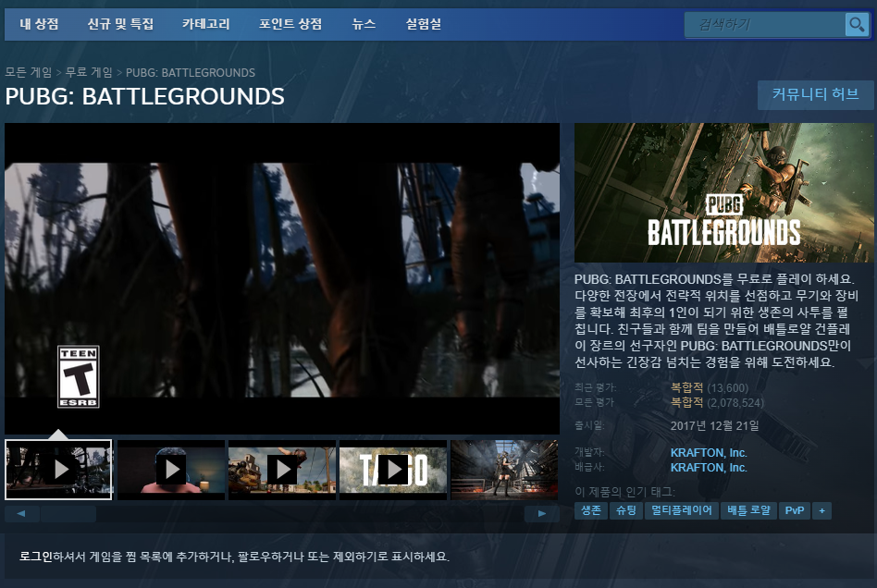Click the PUBG: BATTLEGROUNDS page title
This screenshot has width=877, height=588.
coord(145,97)
